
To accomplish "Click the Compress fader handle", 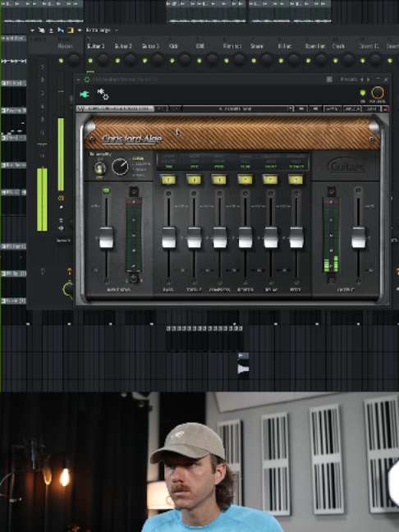I will 219,237.
